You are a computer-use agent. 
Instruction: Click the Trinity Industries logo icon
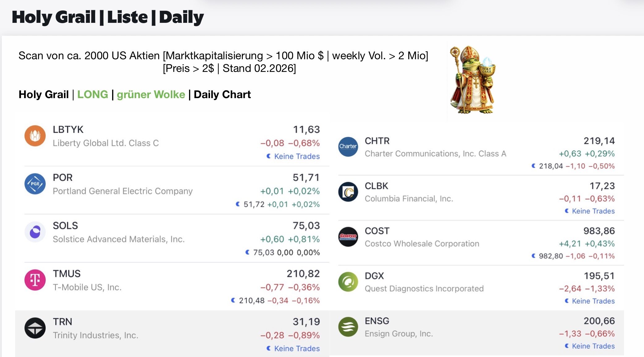[35, 328]
